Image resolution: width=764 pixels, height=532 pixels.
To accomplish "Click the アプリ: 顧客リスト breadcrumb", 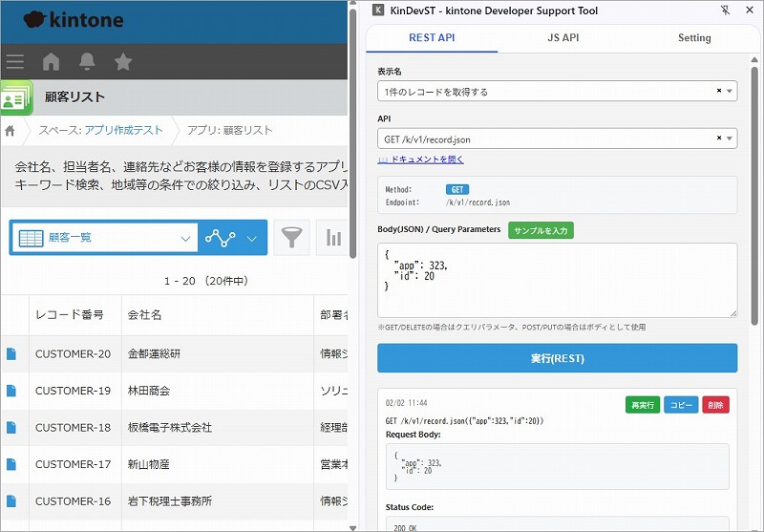I will (230, 130).
